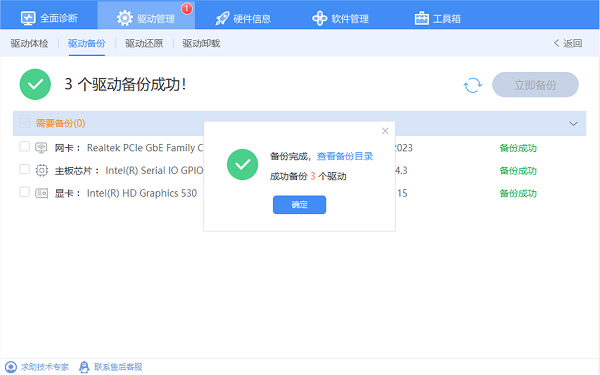Click the large green success checkmark

tap(35, 84)
